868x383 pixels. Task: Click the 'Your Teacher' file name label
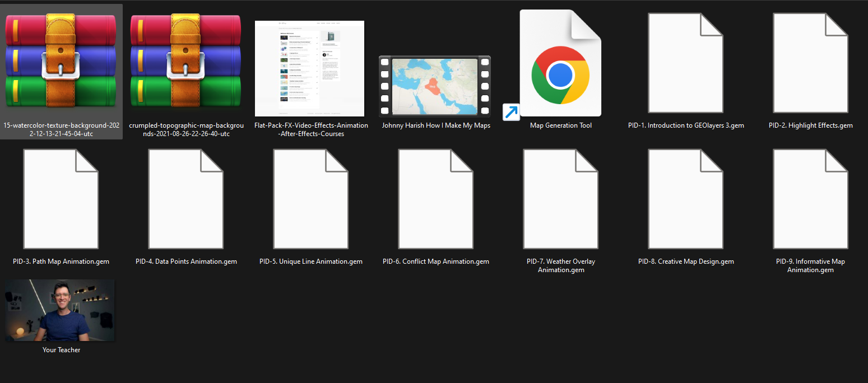pyautogui.click(x=61, y=350)
